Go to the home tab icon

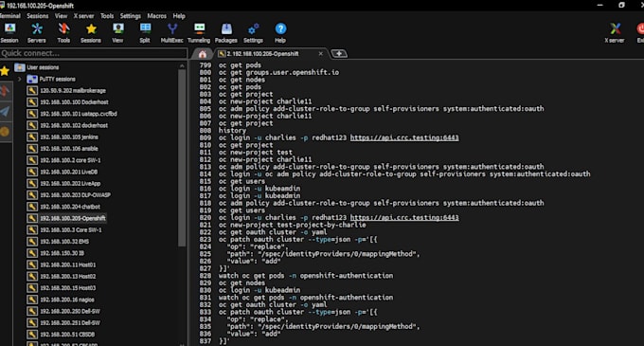pyautogui.click(x=203, y=54)
